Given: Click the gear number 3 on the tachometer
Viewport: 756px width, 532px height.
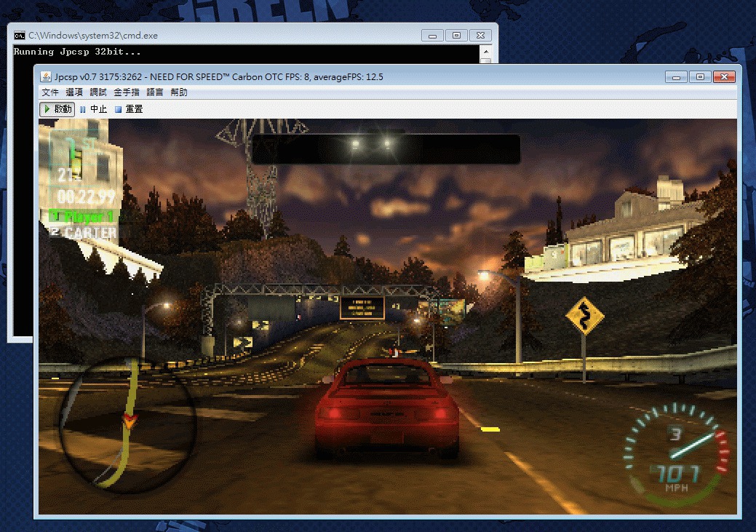Looking at the screenshot, I should click(x=675, y=434).
